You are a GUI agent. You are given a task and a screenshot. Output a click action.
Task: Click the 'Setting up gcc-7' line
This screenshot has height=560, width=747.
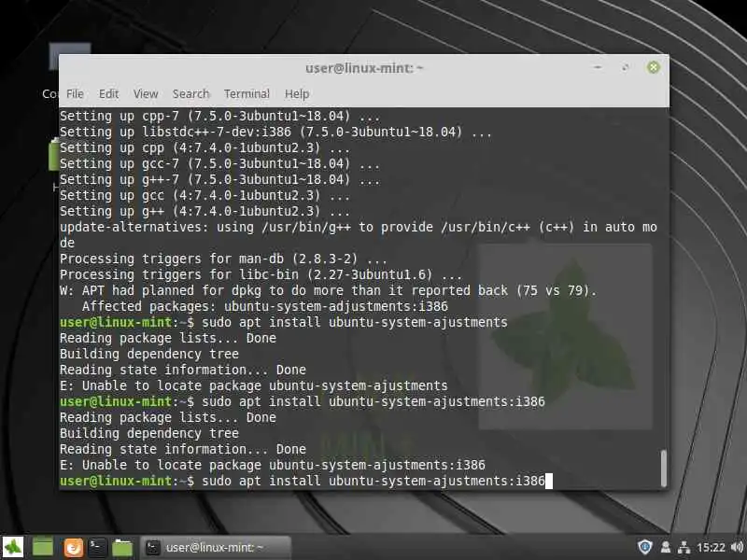pyautogui.click(x=219, y=163)
